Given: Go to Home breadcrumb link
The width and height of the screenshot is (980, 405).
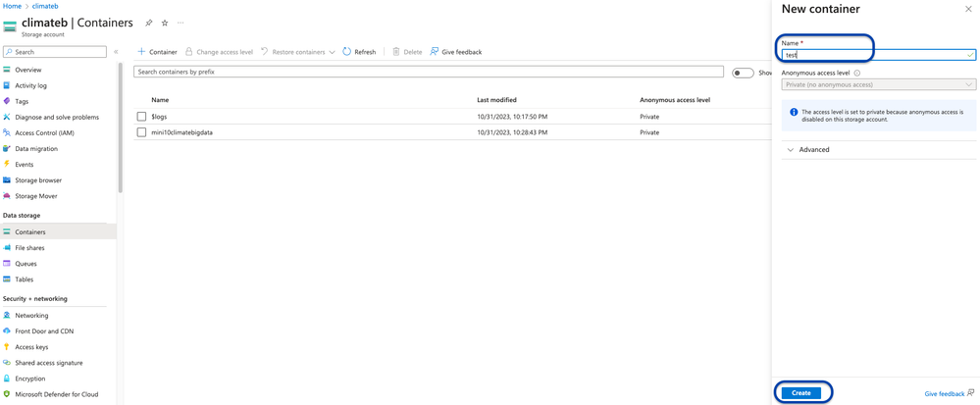Looking at the screenshot, I should (13, 6).
